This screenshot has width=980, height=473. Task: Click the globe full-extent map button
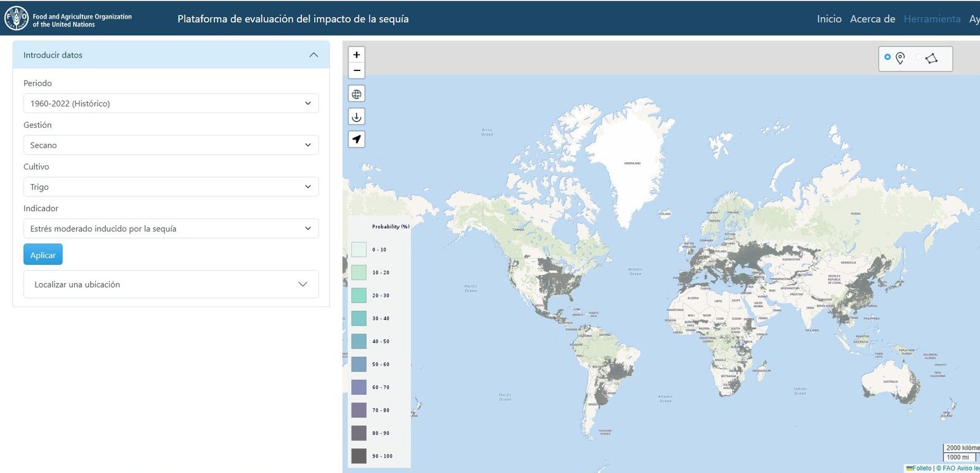coord(356,94)
